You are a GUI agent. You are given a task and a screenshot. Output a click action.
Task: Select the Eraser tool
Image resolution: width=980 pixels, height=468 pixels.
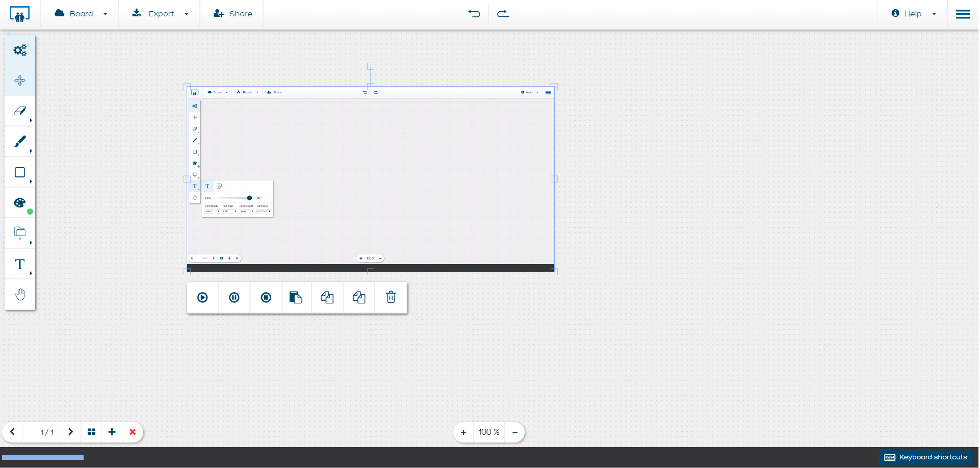pyautogui.click(x=20, y=111)
